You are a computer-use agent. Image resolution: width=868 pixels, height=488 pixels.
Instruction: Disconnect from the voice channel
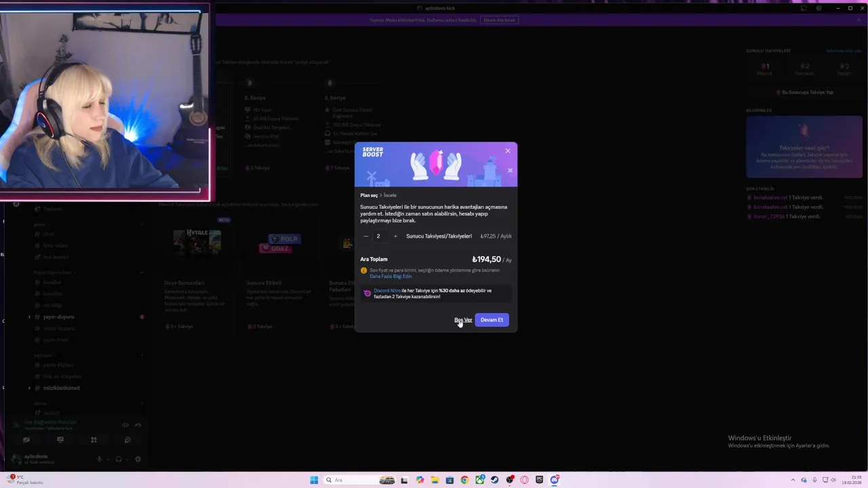(138, 425)
